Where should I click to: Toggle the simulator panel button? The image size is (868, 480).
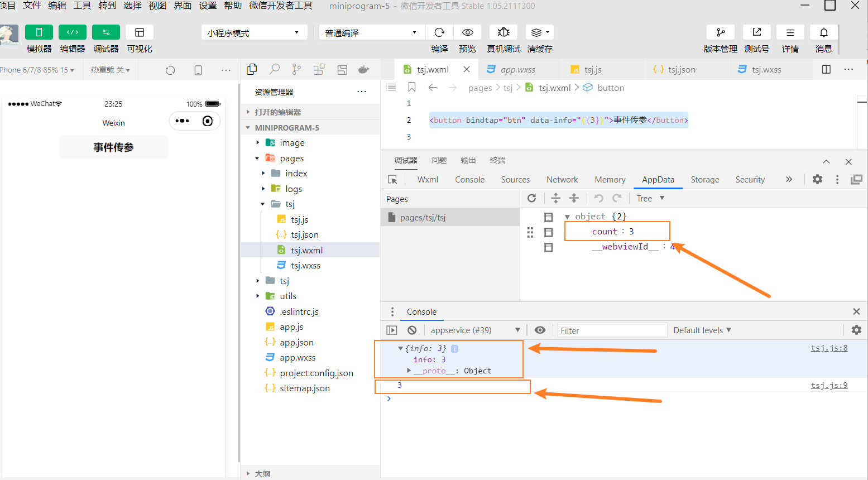click(x=39, y=32)
